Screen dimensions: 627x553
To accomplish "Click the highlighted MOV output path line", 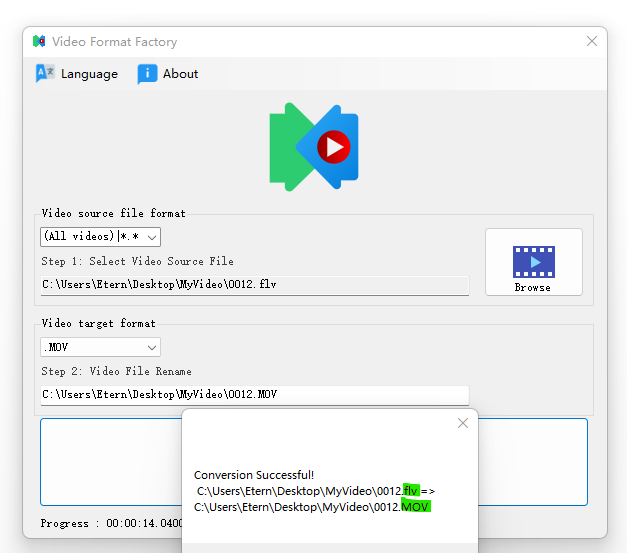I will click(x=312, y=507).
